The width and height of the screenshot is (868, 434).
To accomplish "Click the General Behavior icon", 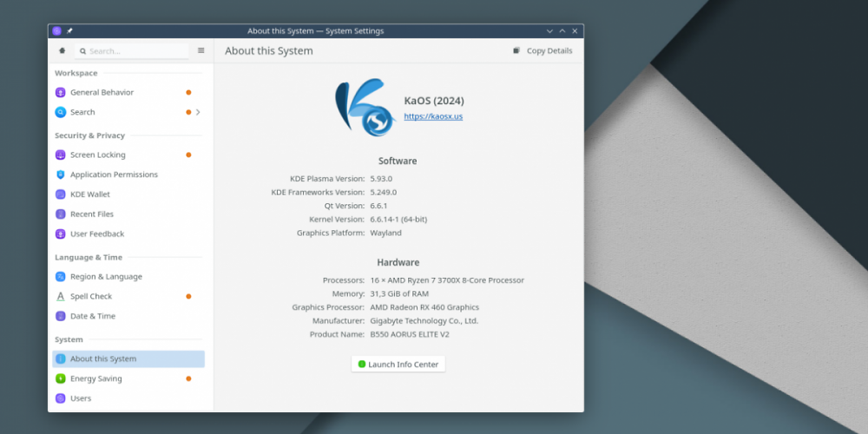I will (x=61, y=93).
